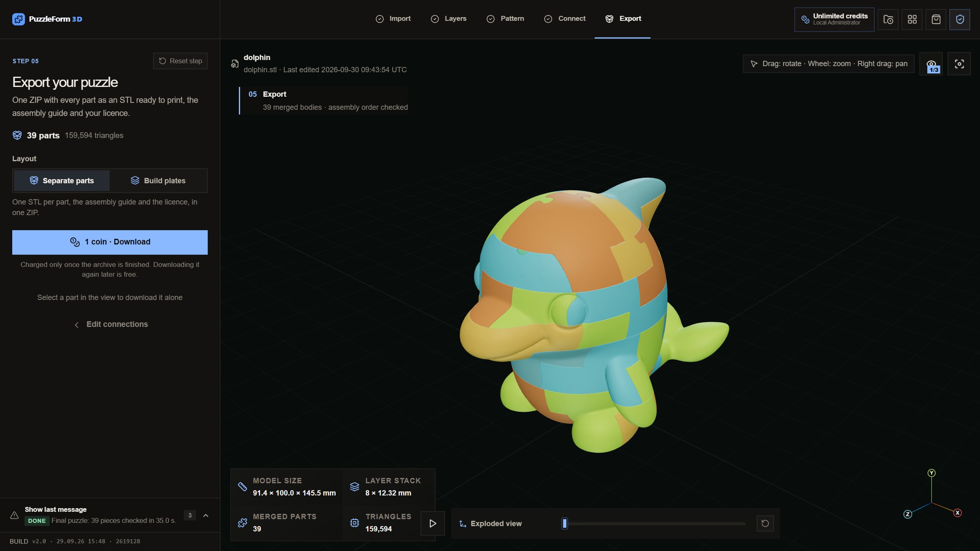Screen dimensions: 980x551
Task: Expand the message log chevron
Action: 206,515
